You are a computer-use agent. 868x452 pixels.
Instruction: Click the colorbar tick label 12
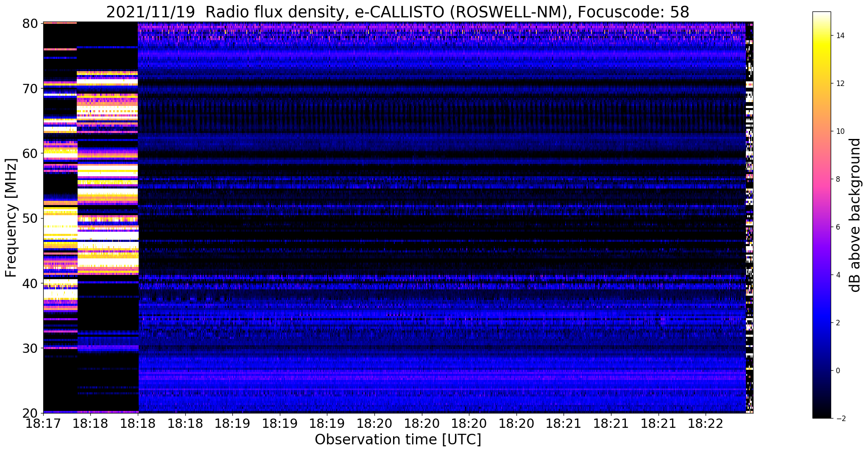point(840,83)
